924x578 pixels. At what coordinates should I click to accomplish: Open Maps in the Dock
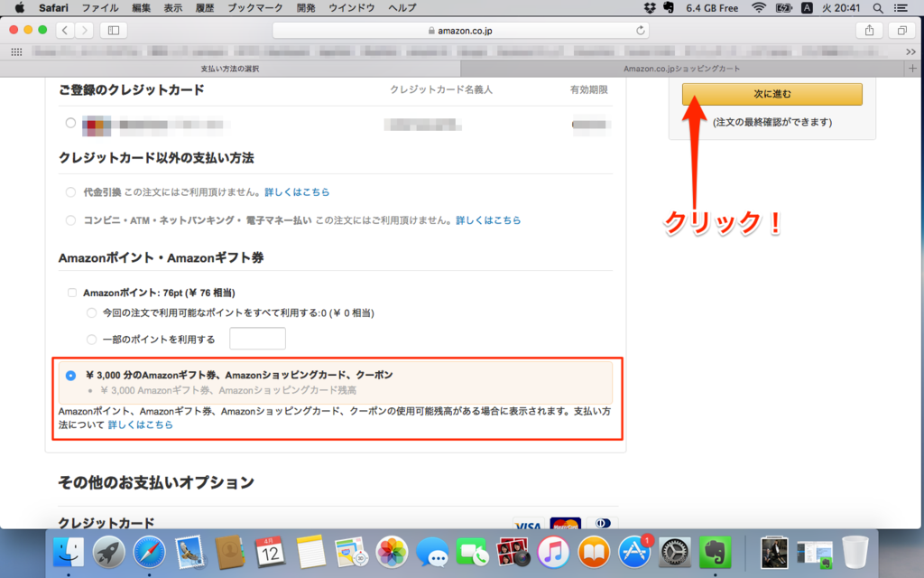[351, 553]
